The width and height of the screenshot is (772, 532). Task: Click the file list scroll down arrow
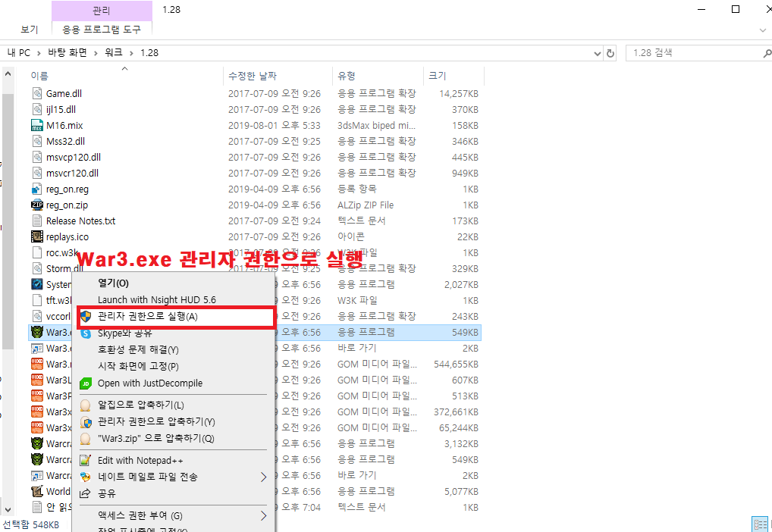(8, 509)
